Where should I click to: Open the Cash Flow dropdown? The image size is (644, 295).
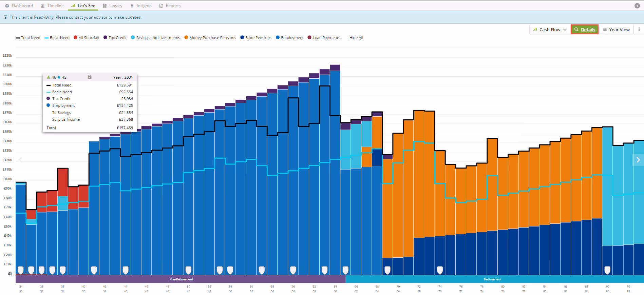coord(550,29)
